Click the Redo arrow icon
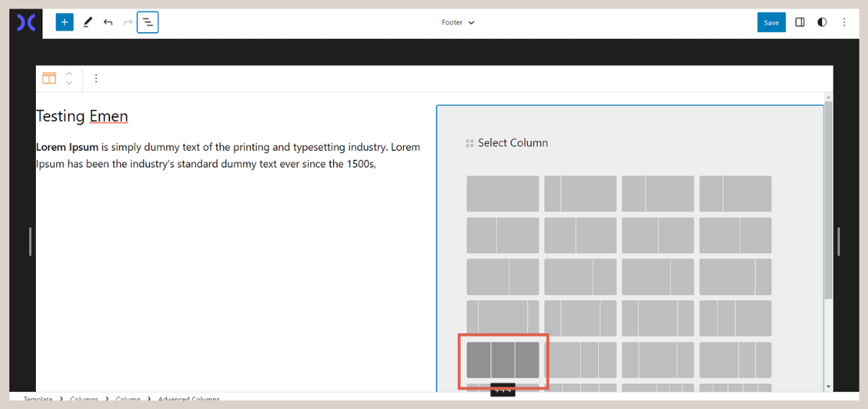868x409 pixels. point(128,23)
